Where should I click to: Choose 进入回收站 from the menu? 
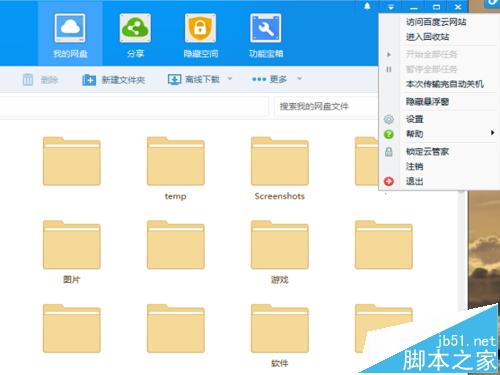point(438,37)
